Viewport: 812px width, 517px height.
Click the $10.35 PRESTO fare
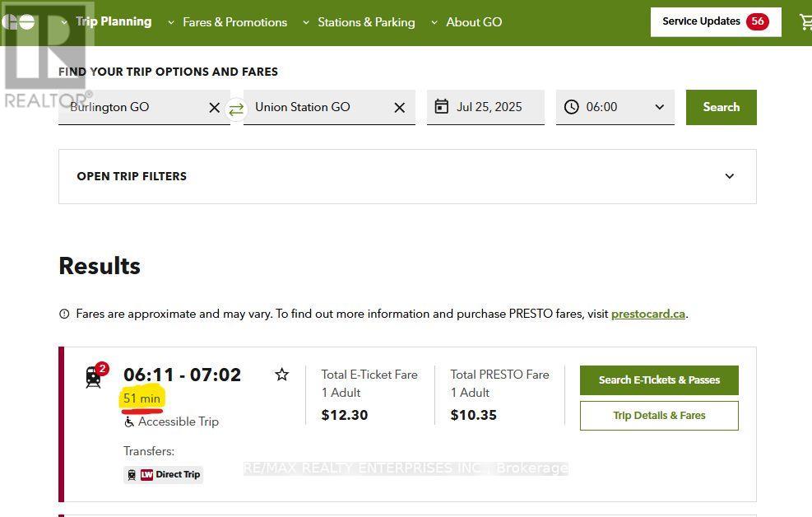click(473, 415)
